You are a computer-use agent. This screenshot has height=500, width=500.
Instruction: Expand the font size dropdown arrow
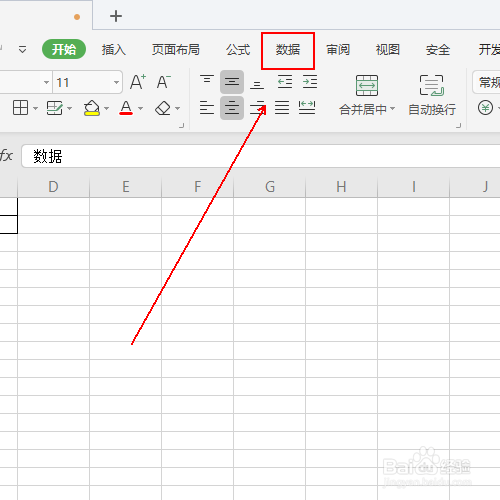click(x=116, y=82)
